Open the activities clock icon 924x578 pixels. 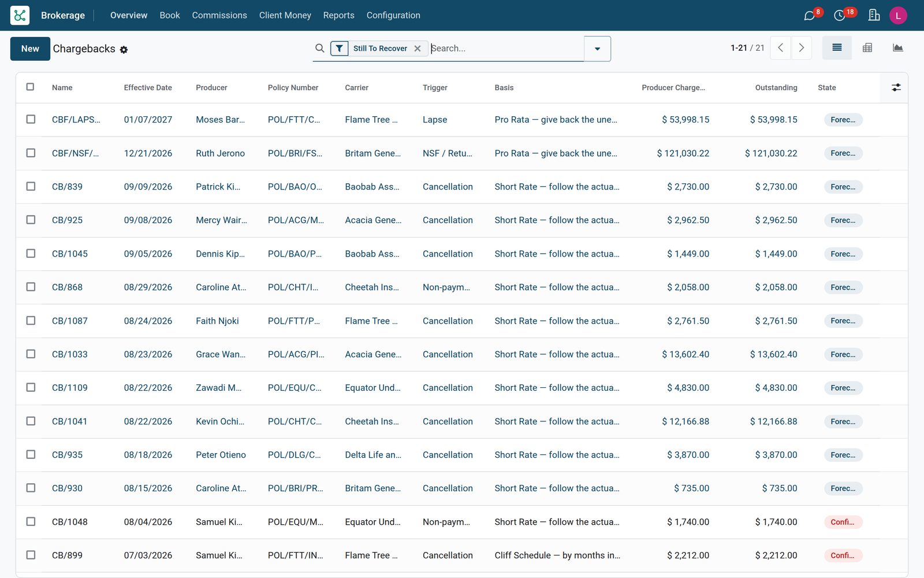[x=840, y=16]
